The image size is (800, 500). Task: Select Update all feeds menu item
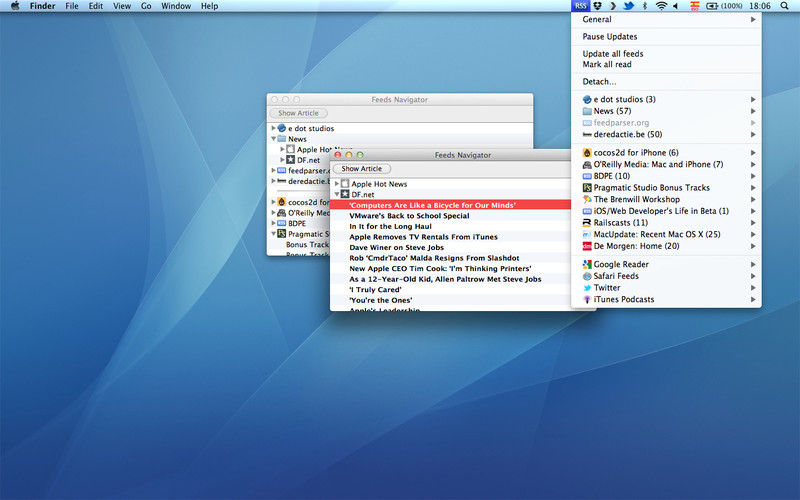tap(613, 54)
